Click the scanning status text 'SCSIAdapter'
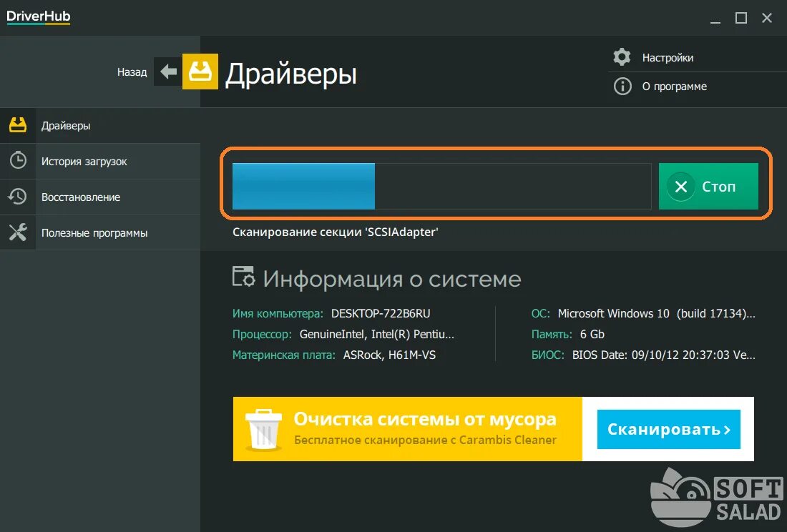This screenshot has width=787, height=532. click(x=336, y=232)
